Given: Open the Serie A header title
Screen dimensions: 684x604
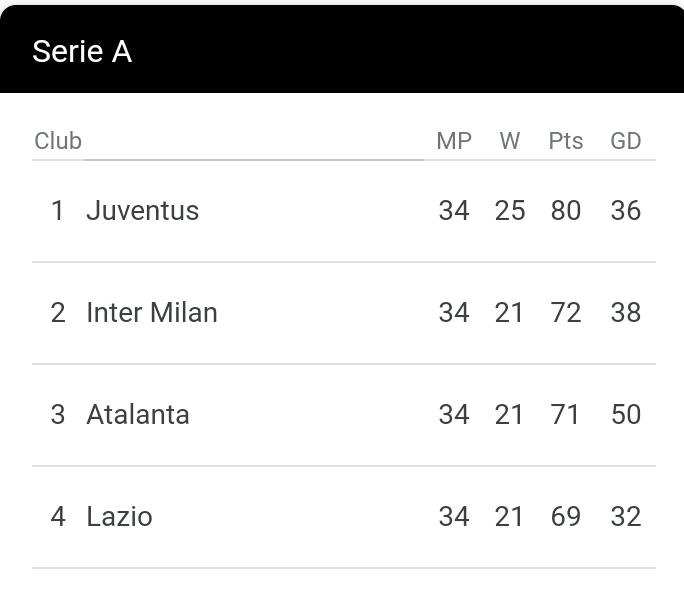Looking at the screenshot, I should (82, 51).
